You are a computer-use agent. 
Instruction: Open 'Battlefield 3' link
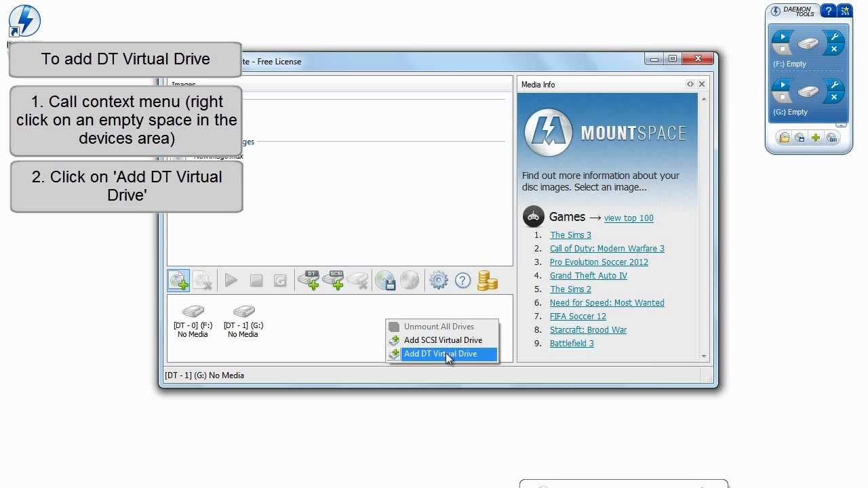coord(572,344)
